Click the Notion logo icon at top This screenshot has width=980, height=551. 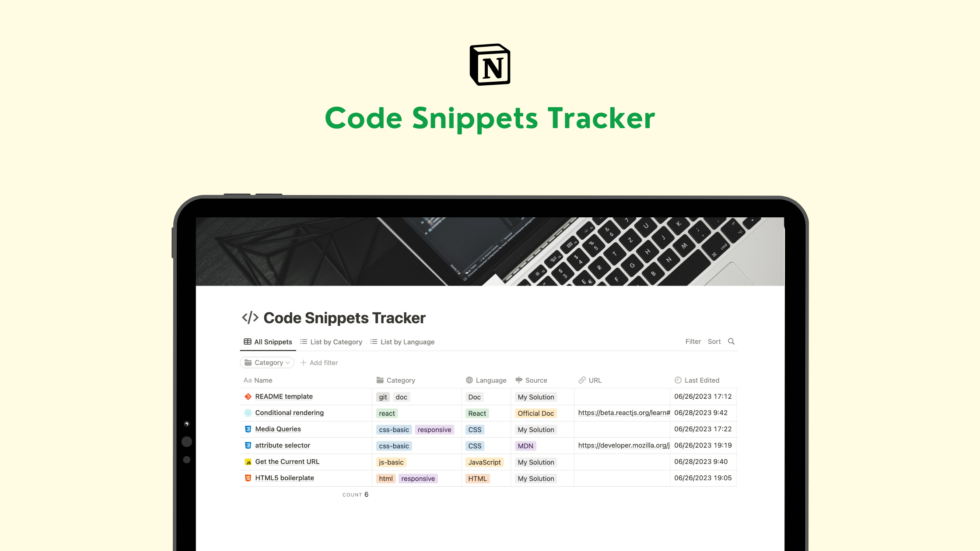click(x=489, y=65)
